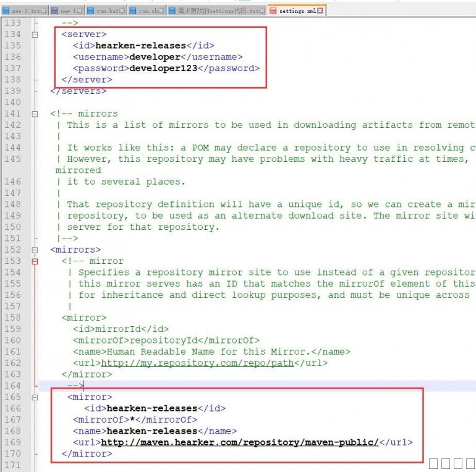Click the save-state icon on settings.xml tab
This screenshot has width=476, height=472.
(x=273, y=11)
